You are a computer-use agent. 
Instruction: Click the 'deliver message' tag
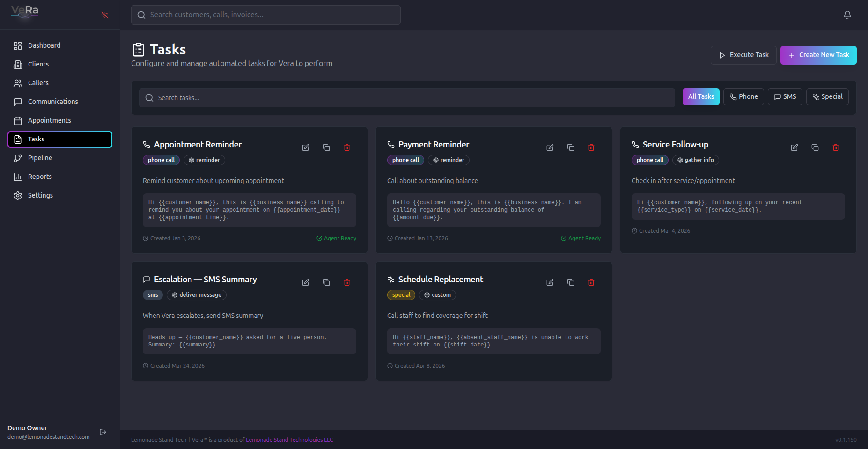197,295
